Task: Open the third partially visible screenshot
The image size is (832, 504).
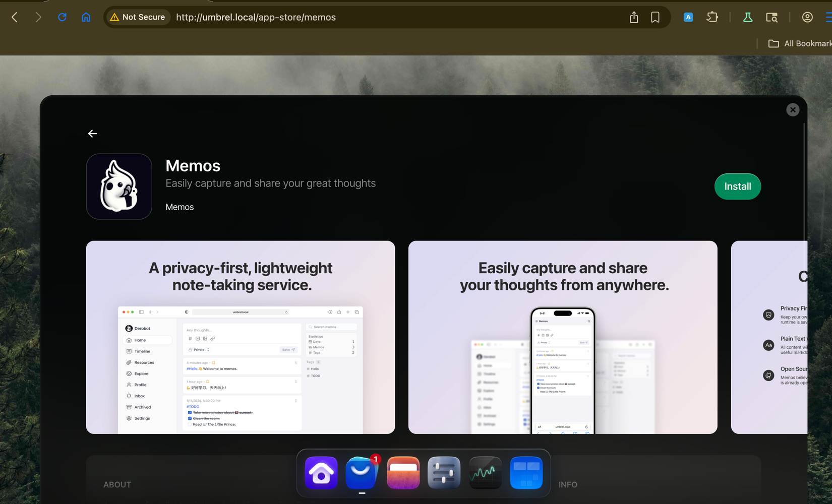Action: [769, 337]
